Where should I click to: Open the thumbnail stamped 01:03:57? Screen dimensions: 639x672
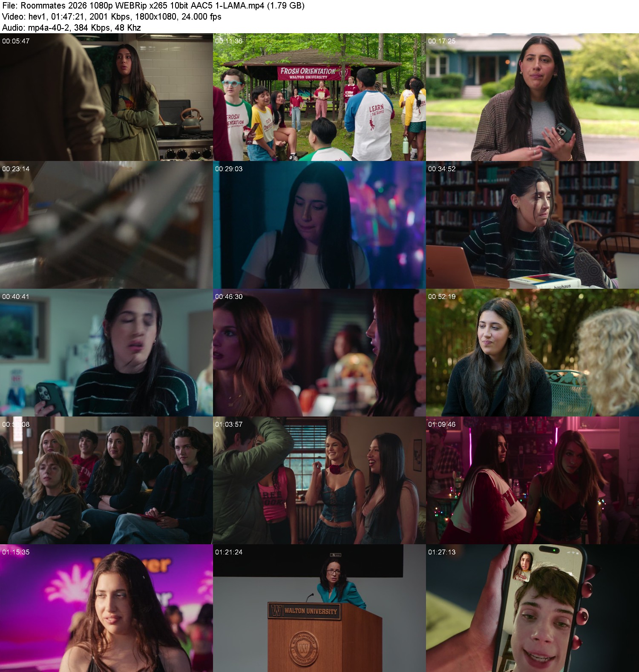point(319,480)
